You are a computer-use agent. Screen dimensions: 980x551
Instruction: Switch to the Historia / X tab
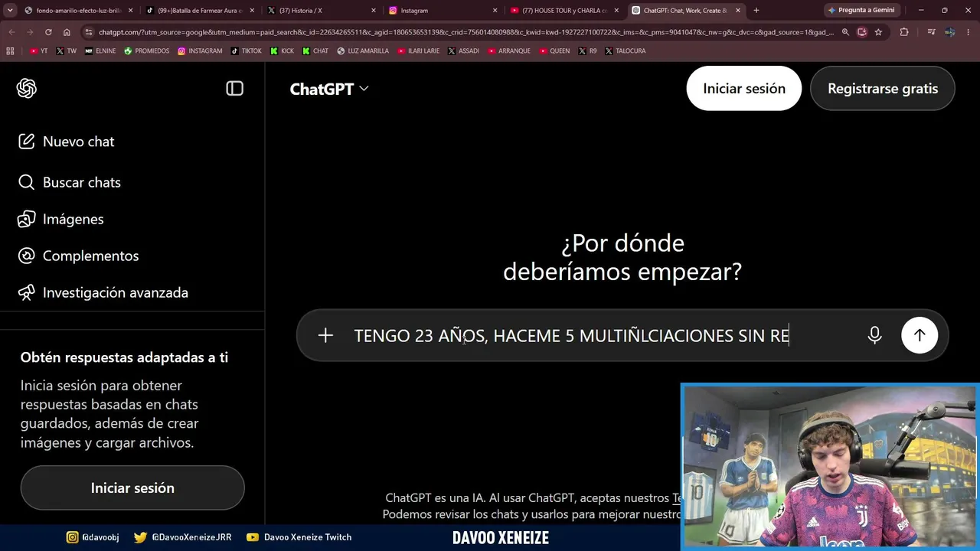[x=322, y=11]
